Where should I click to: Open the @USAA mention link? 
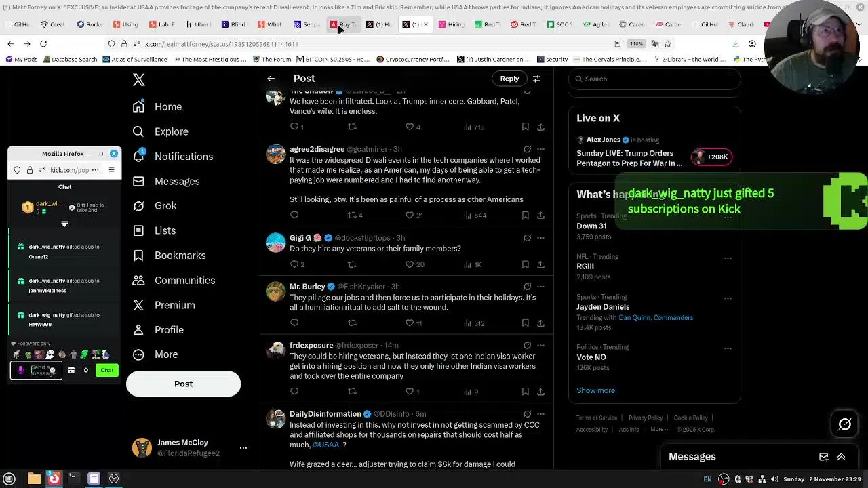point(325,445)
